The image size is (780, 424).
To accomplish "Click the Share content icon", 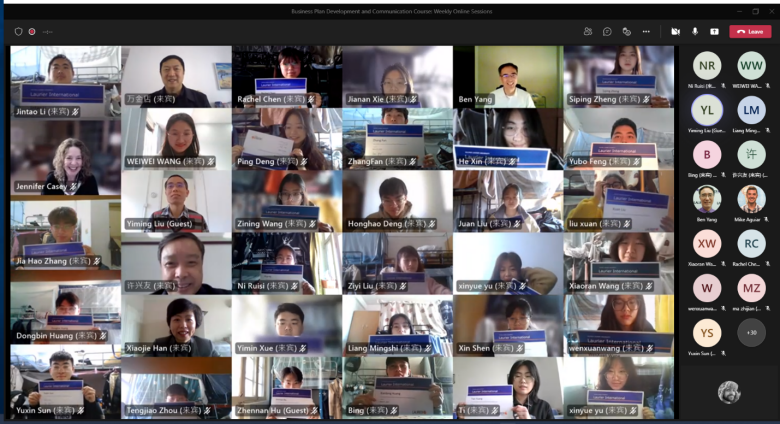I will (x=714, y=31).
